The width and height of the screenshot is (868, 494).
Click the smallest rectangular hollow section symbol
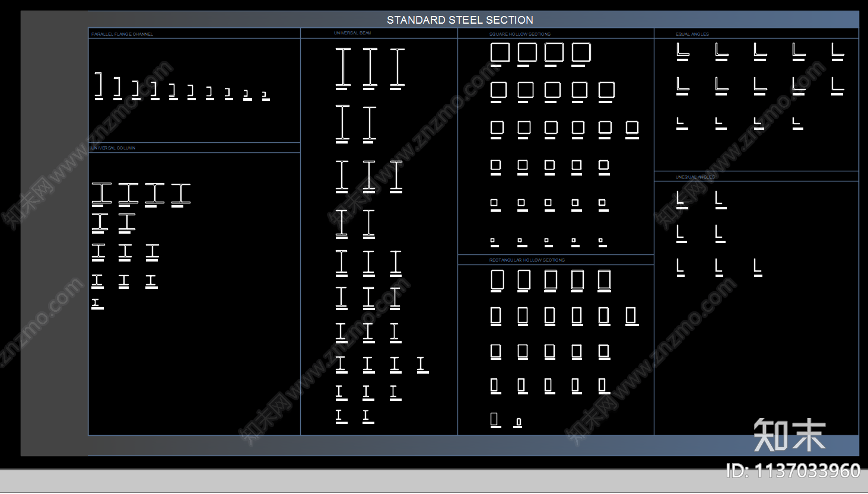(x=518, y=422)
